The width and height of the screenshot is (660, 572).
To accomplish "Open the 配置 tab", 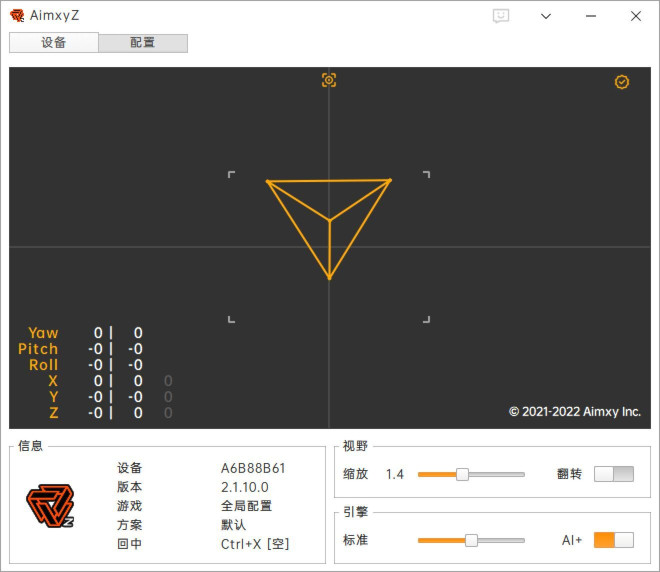I will coord(143,43).
